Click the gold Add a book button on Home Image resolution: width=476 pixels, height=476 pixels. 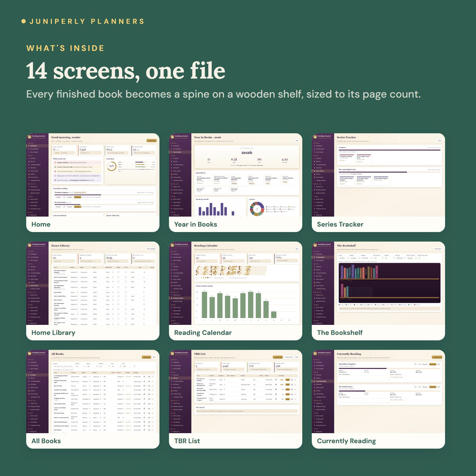(152, 140)
